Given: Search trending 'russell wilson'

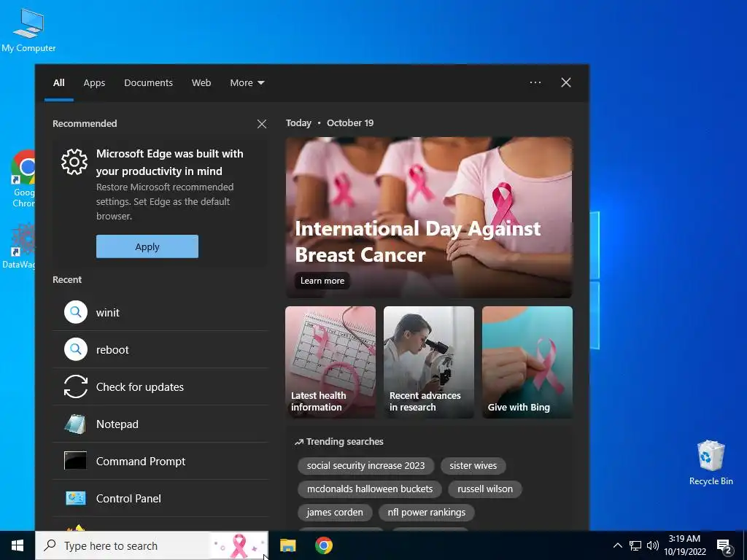Looking at the screenshot, I should point(485,489).
